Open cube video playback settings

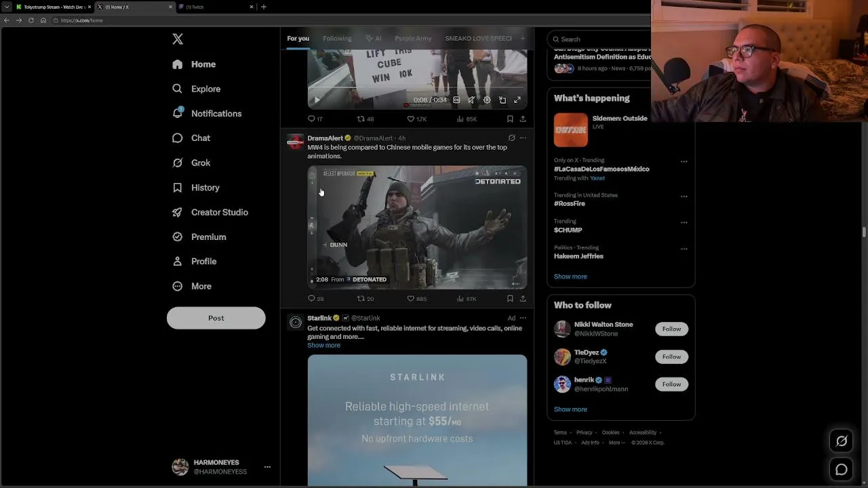(x=487, y=100)
